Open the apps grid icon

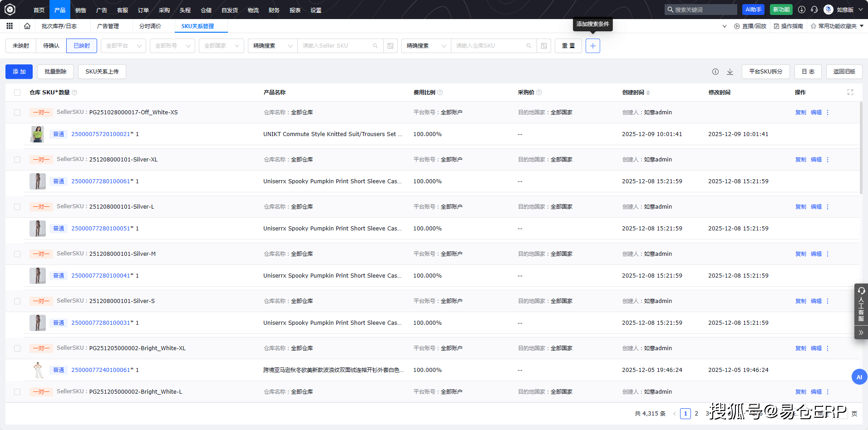(10, 26)
